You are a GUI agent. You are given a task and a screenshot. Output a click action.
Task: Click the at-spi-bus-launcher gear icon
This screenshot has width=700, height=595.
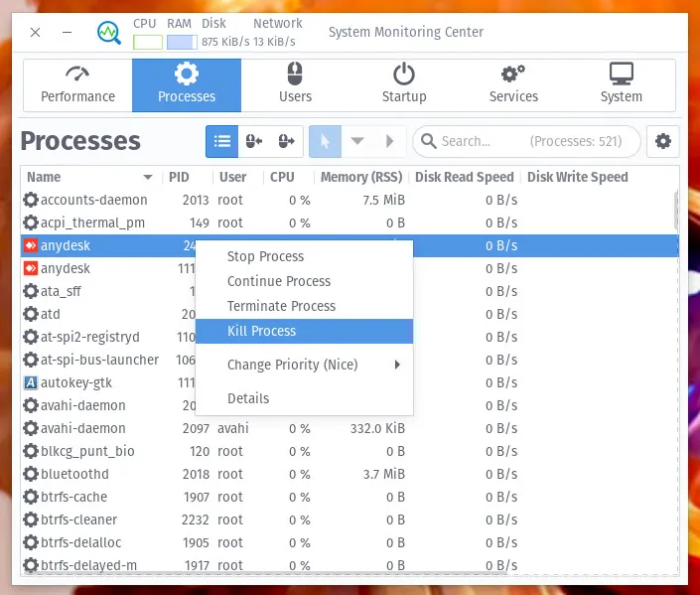(31, 360)
